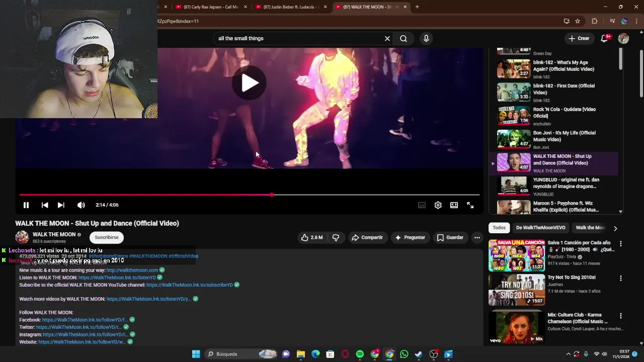Screen dimensions: 644x362
Task: Bookmark this page with star icon
Action: point(578,21)
